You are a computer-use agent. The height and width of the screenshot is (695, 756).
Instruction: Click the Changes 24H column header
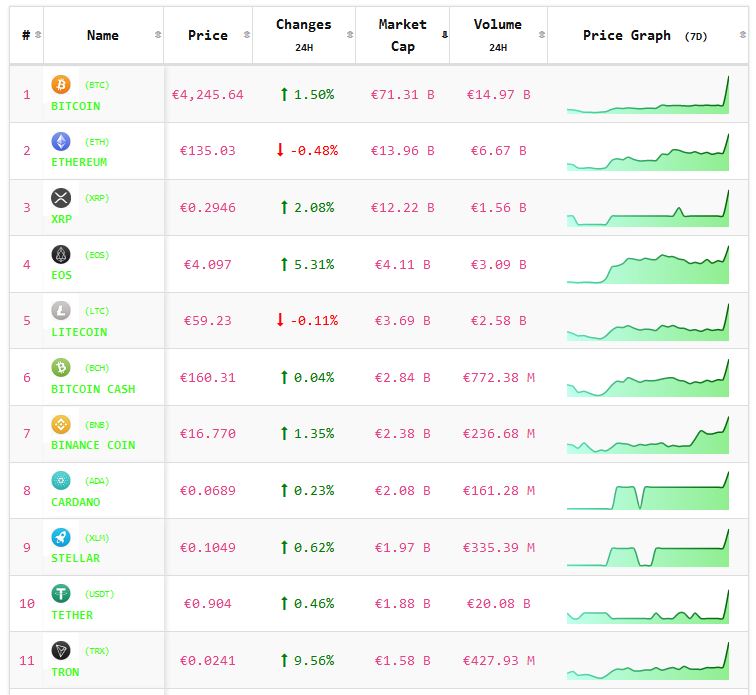[x=303, y=35]
